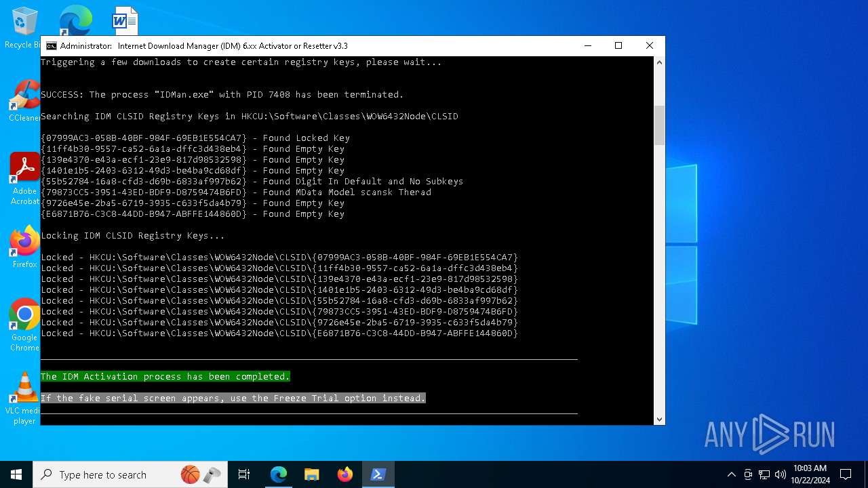Image resolution: width=868 pixels, height=488 pixels.
Task: Select the PowerShell taskbar button
Action: coord(378,474)
